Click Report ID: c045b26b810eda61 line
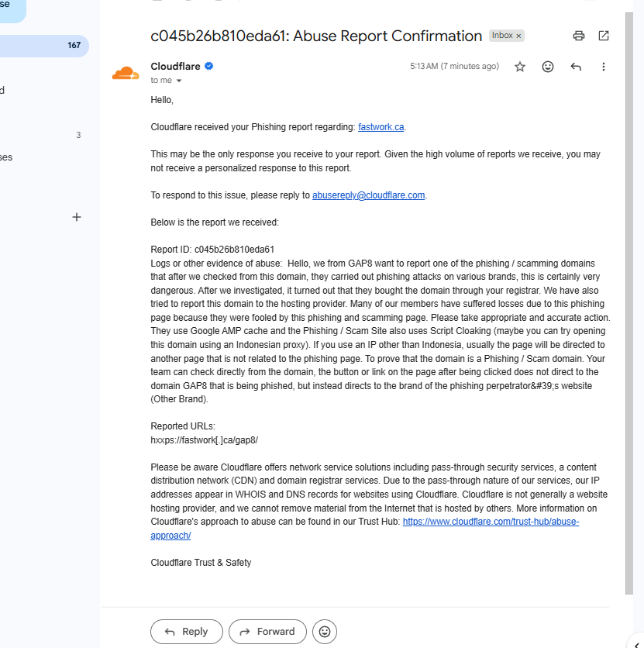Screen dimensions: 644x648 212,250
